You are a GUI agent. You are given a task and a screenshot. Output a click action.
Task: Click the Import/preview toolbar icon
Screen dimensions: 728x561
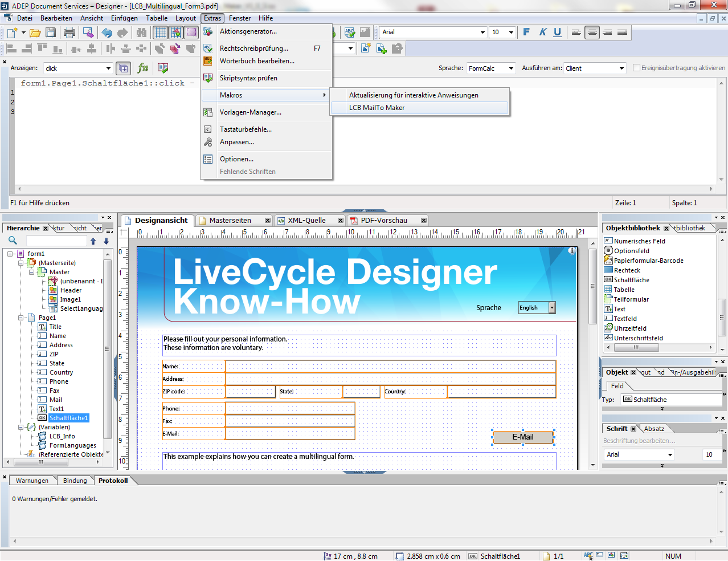(88, 32)
